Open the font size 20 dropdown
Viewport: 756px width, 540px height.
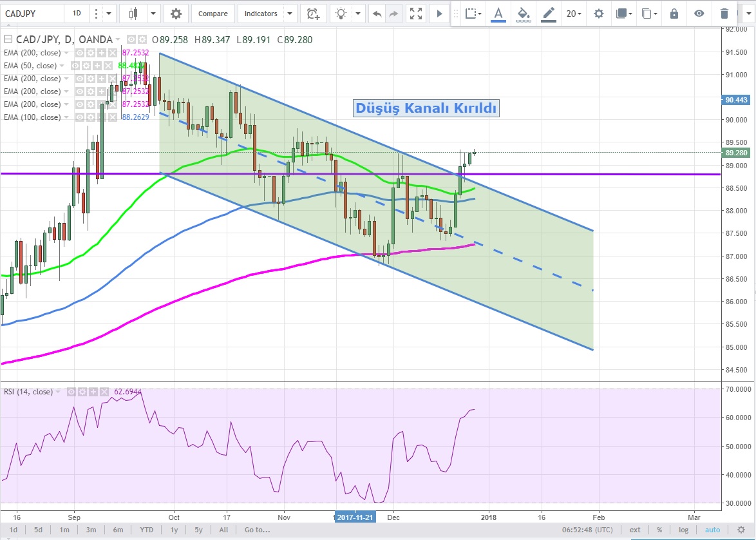point(573,14)
